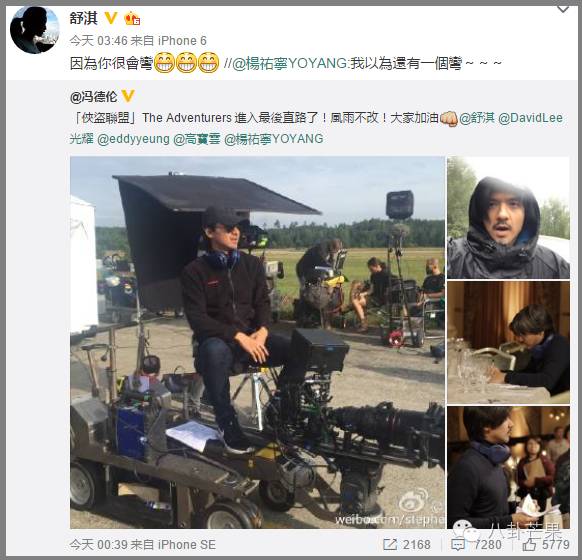The height and width of the screenshot is (560, 582).
Task: Click the crown membership badge icon
Action: [x=132, y=18]
